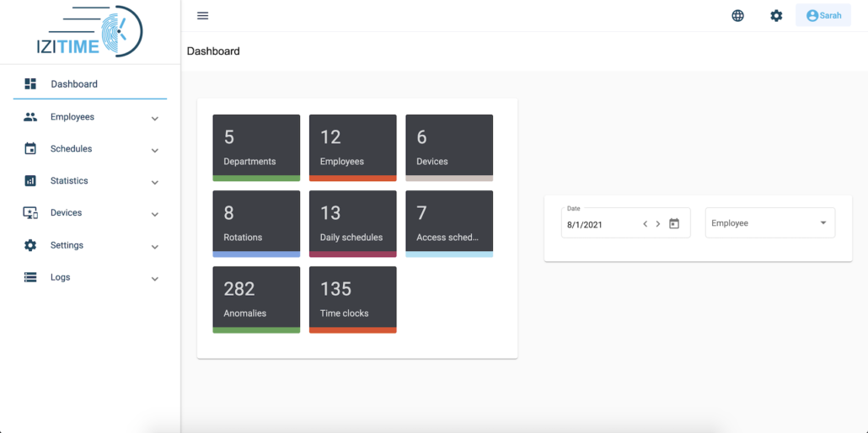This screenshot has width=868, height=433.
Task: Open the Statistics sidebar item
Action: (90, 180)
